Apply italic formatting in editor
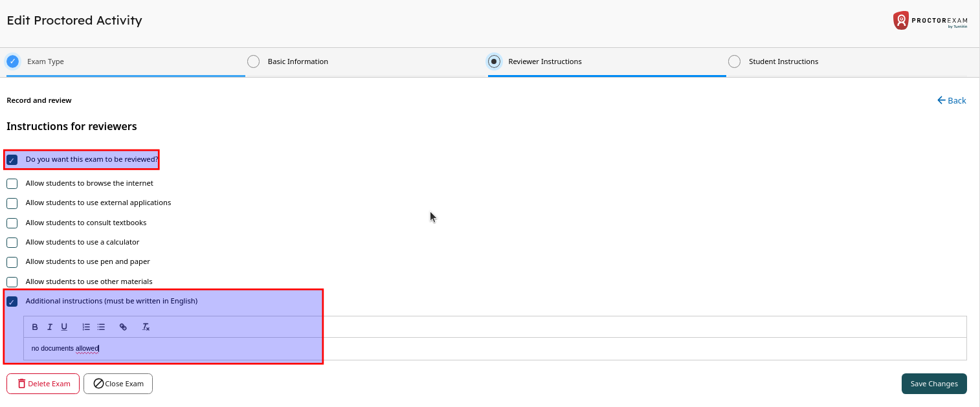Image resolution: width=980 pixels, height=407 pixels. pyautogui.click(x=50, y=327)
